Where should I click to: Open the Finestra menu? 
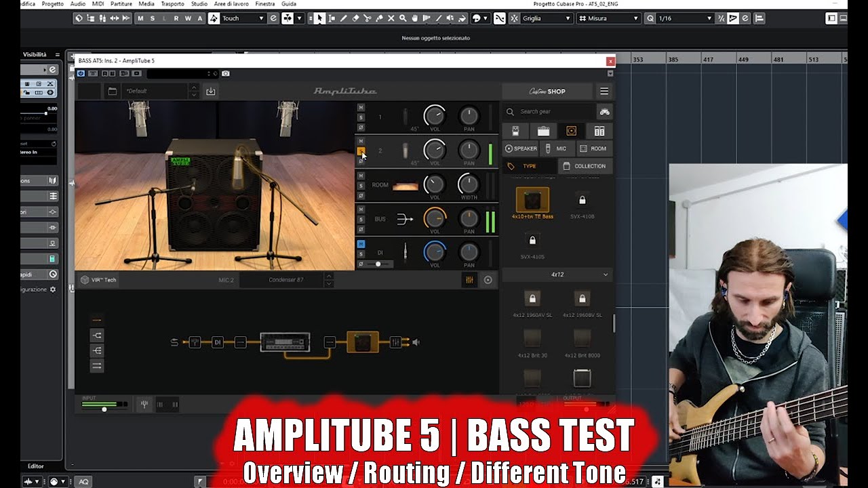(x=265, y=4)
